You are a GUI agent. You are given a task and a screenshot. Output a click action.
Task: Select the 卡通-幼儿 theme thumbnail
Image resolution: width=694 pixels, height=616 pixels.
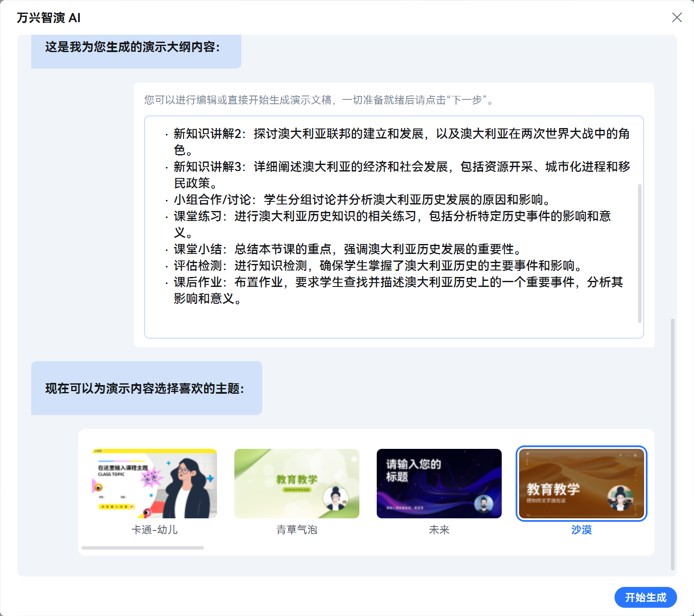click(155, 484)
